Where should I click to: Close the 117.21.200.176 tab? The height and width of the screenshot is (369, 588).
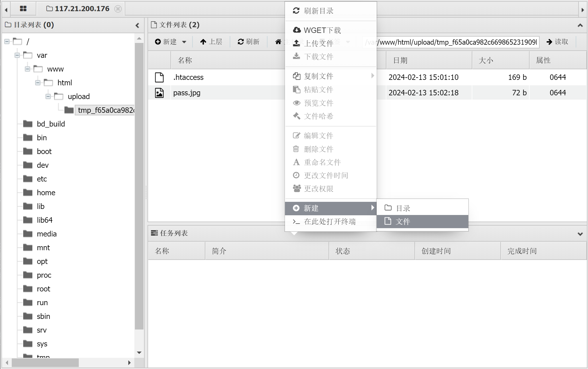118,9
